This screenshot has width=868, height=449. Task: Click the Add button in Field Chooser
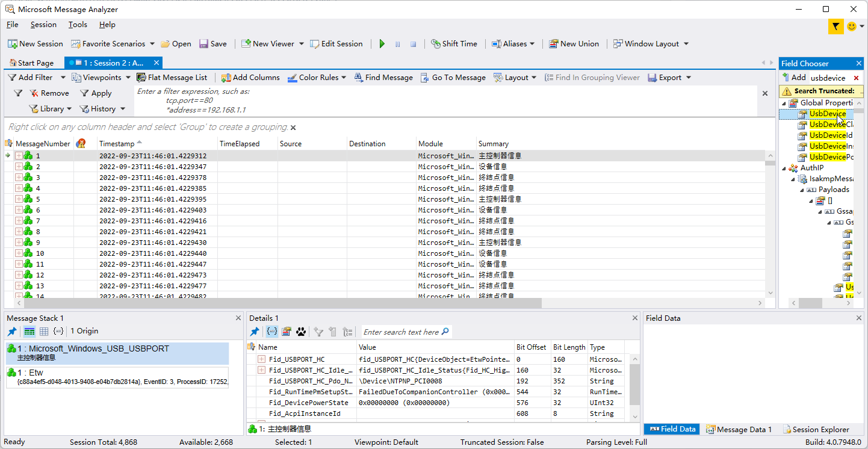[x=793, y=78]
